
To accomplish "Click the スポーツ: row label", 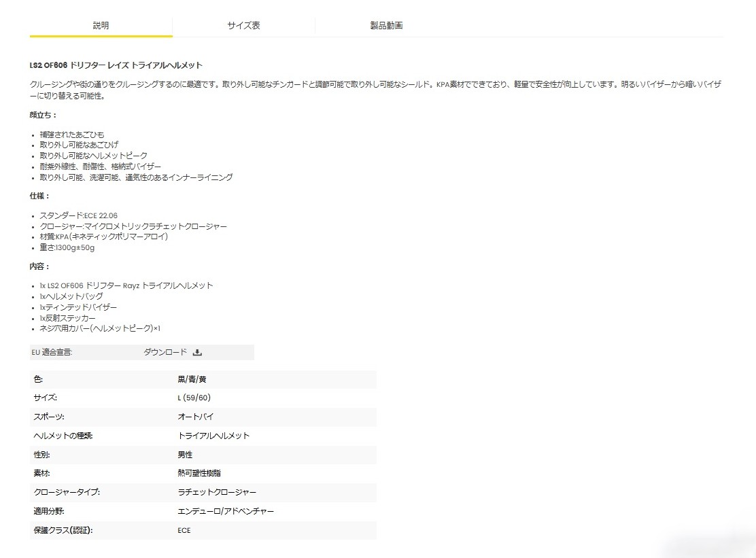I will click(x=49, y=417).
